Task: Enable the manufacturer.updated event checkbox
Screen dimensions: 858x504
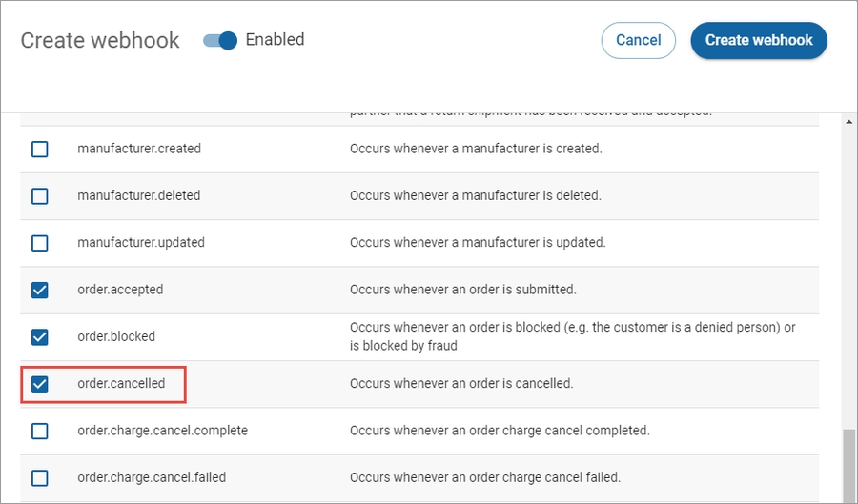Action: [40, 243]
